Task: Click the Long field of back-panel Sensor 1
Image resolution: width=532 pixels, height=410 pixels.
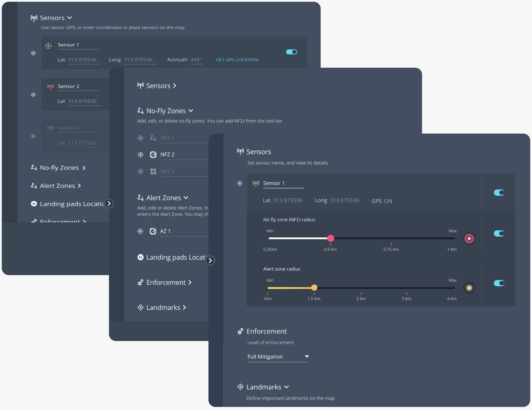Action: 140,60
